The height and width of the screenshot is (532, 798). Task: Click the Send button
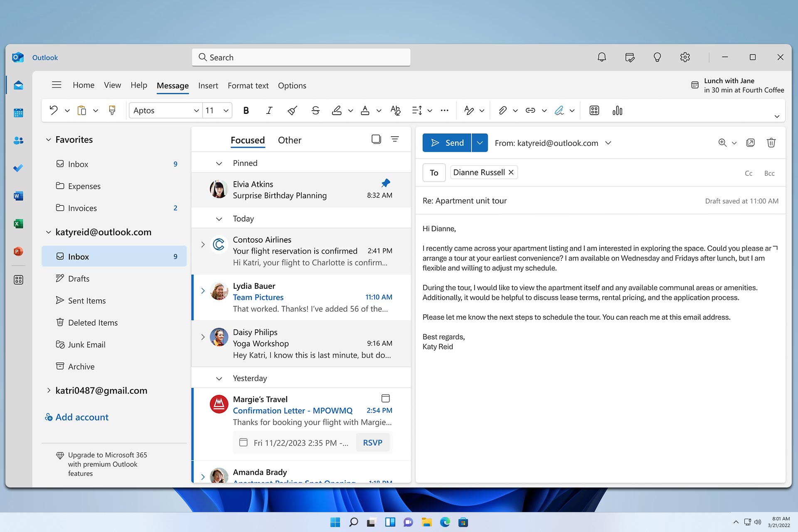pyautogui.click(x=447, y=143)
